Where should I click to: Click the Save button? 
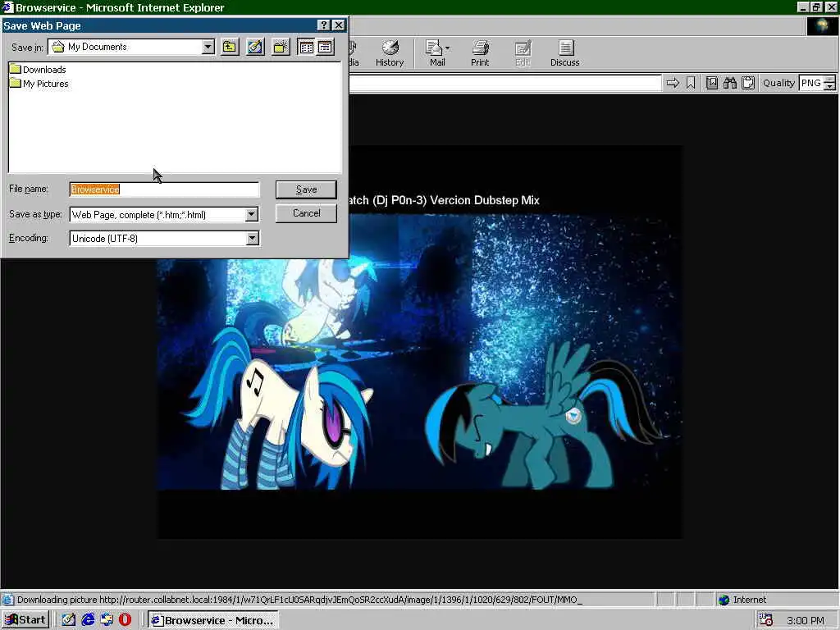pos(307,189)
